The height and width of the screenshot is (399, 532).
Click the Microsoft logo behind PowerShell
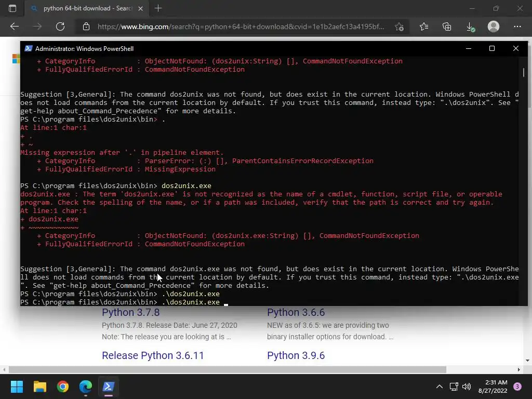[16, 59]
